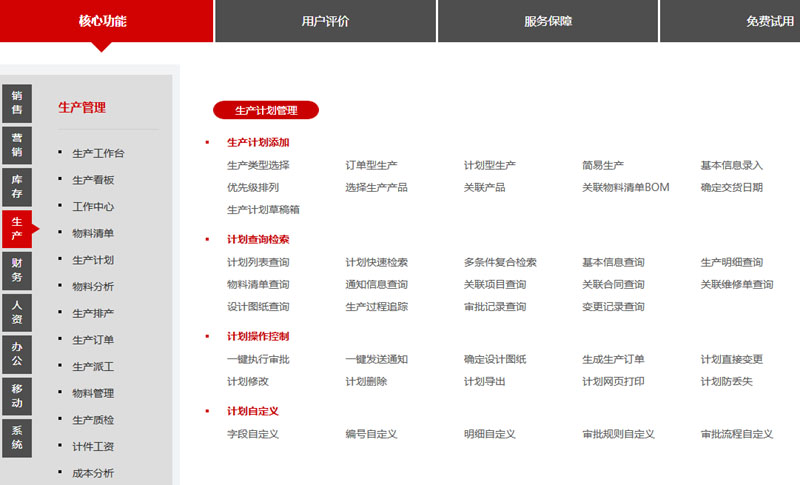Open 审批流程自定义 link
The width and height of the screenshot is (800, 485).
pyautogui.click(x=737, y=434)
